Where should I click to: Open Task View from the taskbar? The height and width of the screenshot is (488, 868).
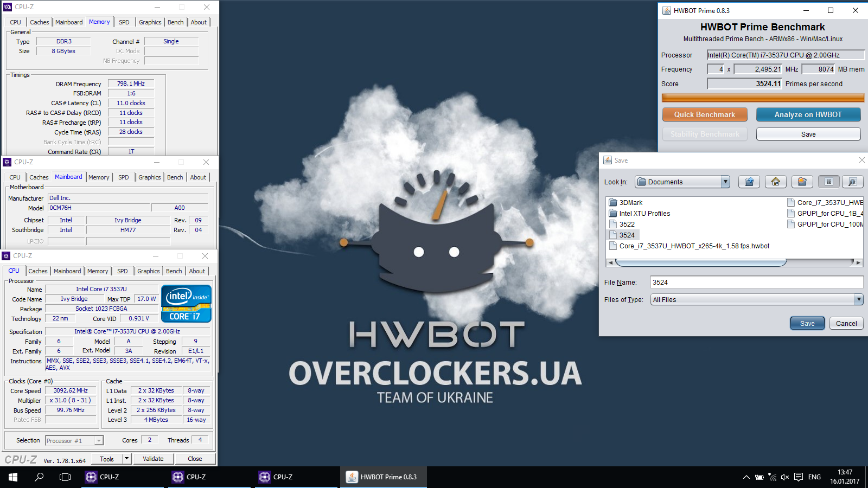[x=65, y=477]
